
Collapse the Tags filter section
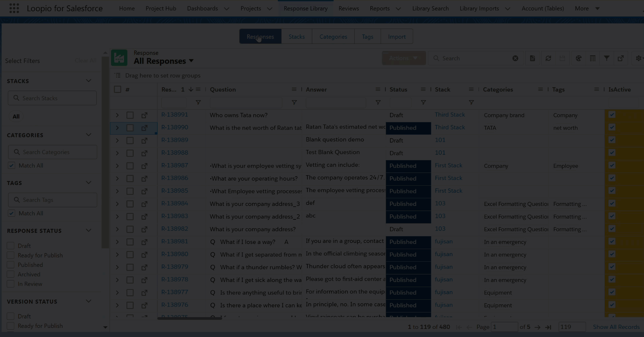point(88,183)
